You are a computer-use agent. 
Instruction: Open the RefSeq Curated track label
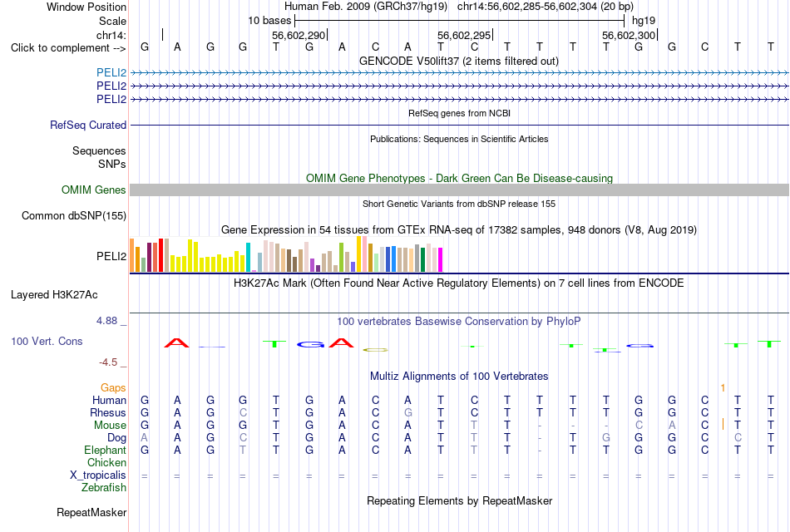(88, 125)
